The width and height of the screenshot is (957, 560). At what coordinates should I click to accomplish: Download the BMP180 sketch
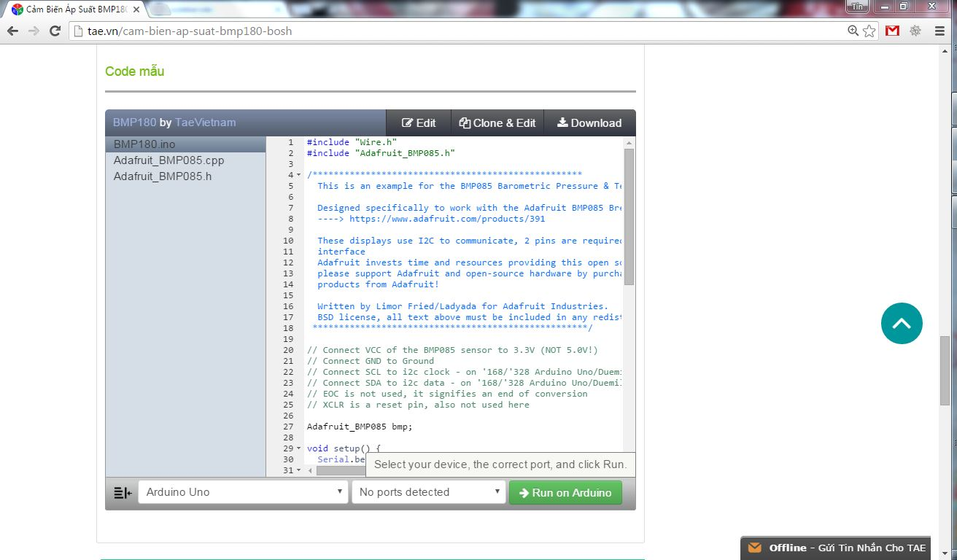point(589,122)
